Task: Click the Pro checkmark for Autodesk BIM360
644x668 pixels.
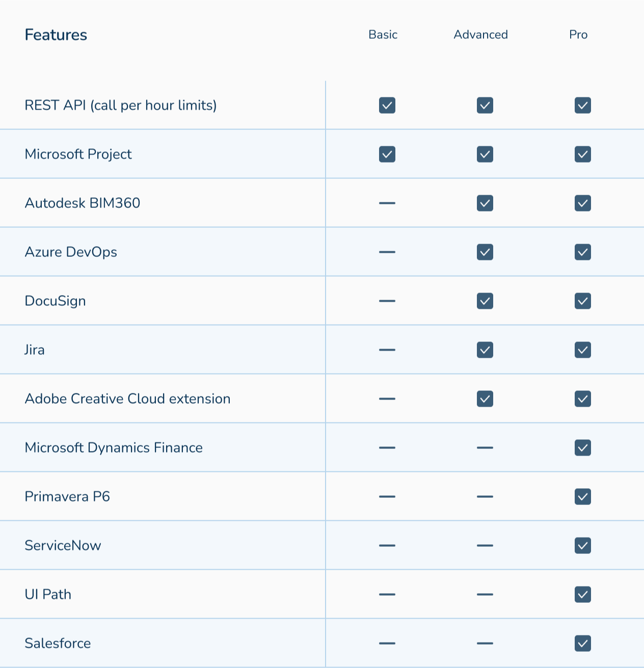Action: point(582,203)
